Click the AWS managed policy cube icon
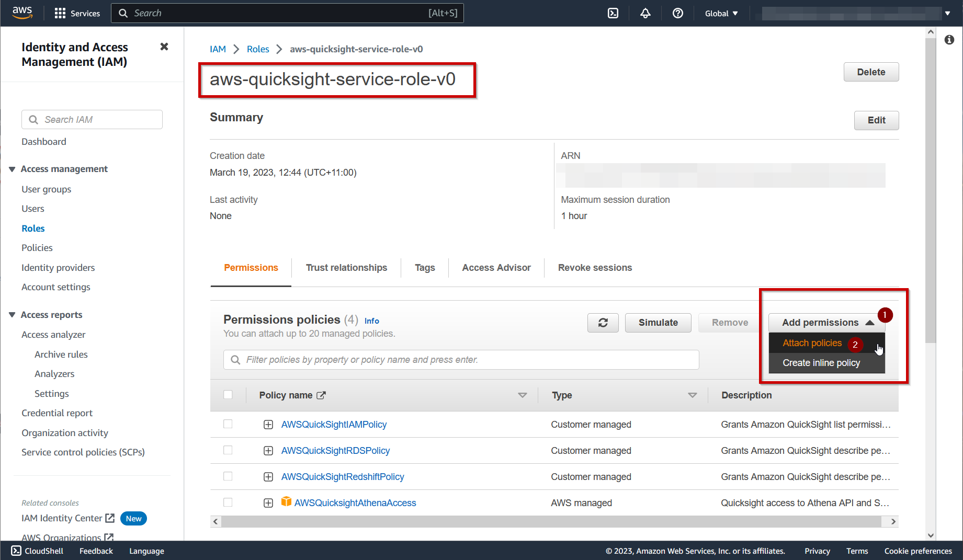 point(286,502)
